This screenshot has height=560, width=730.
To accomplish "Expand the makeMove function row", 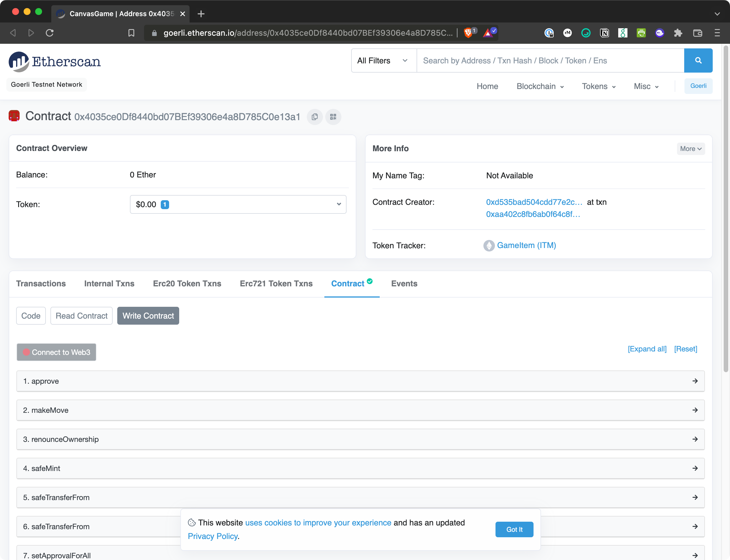I will [360, 410].
